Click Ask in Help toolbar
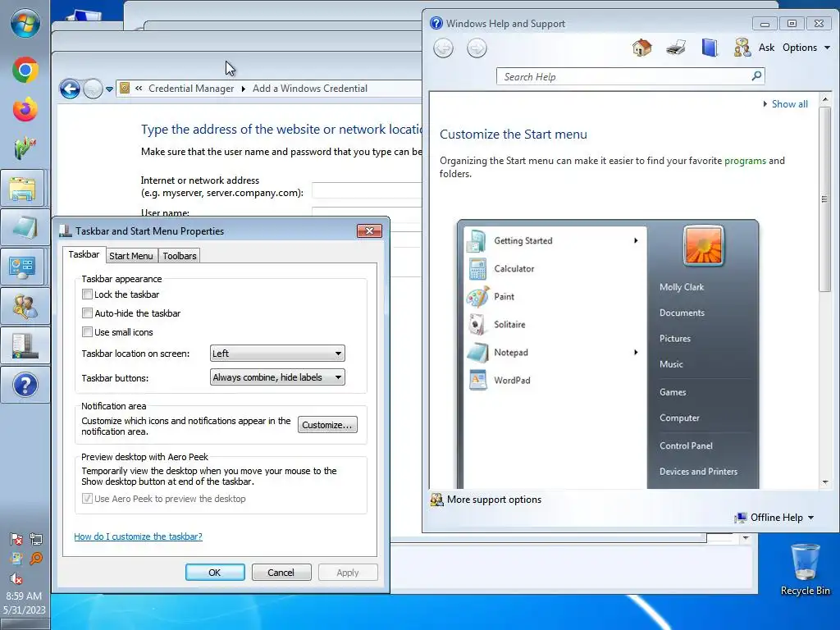840x630 pixels. pos(766,48)
